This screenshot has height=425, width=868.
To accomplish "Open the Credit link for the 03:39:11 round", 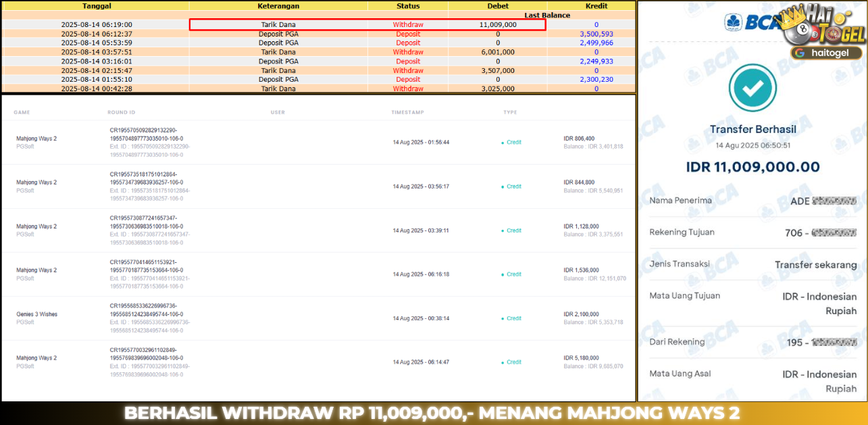I will pyautogui.click(x=514, y=230).
